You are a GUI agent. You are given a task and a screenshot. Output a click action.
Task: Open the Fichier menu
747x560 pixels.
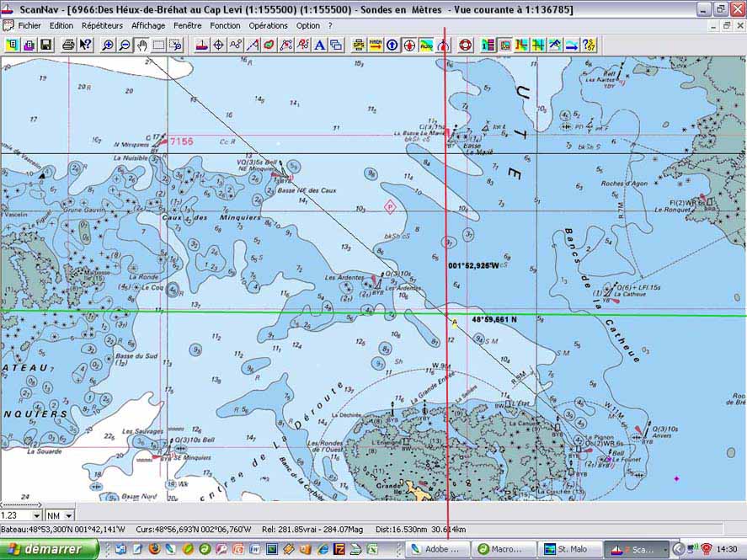click(x=29, y=26)
